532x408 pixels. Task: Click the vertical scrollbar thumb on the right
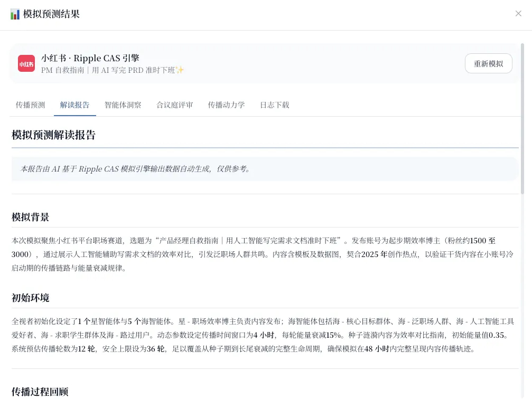pyautogui.click(x=522, y=119)
